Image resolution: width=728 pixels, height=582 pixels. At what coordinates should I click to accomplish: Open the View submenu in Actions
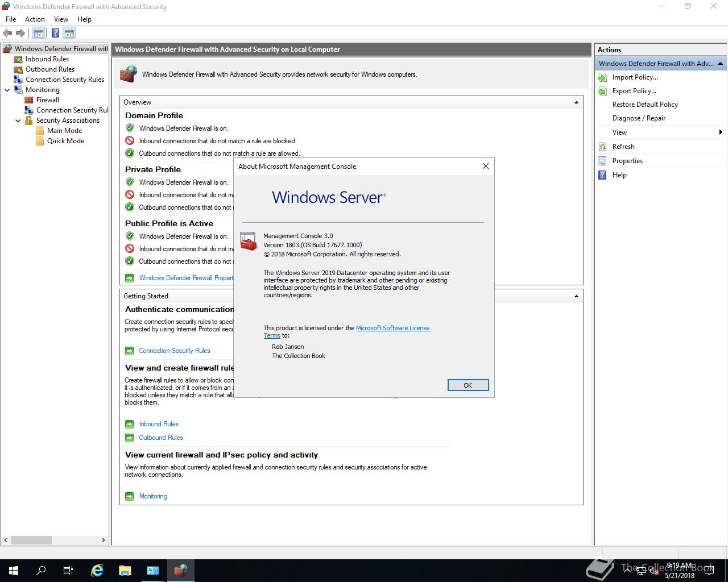pos(661,132)
